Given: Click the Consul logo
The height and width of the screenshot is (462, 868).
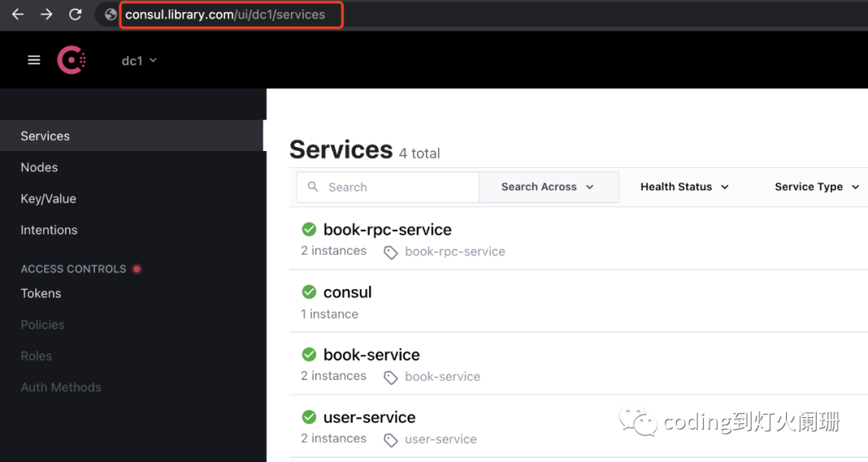Looking at the screenshot, I should tap(72, 59).
